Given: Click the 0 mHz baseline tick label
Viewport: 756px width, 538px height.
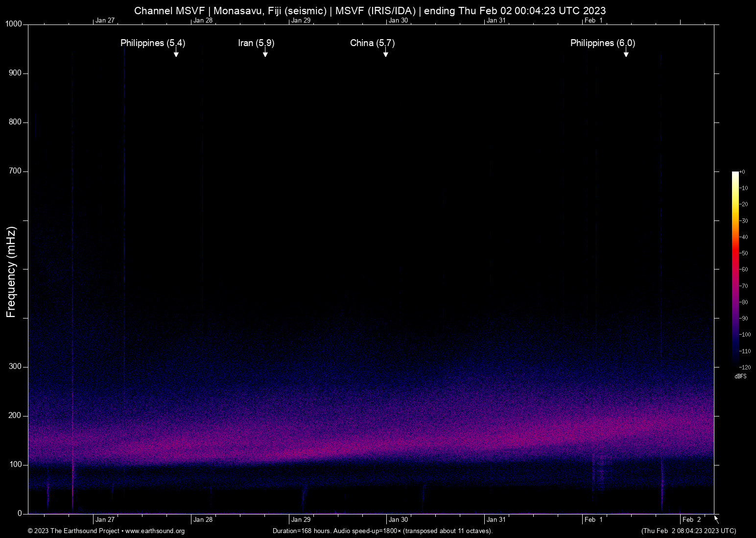Looking at the screenshot, I should 19,514.
